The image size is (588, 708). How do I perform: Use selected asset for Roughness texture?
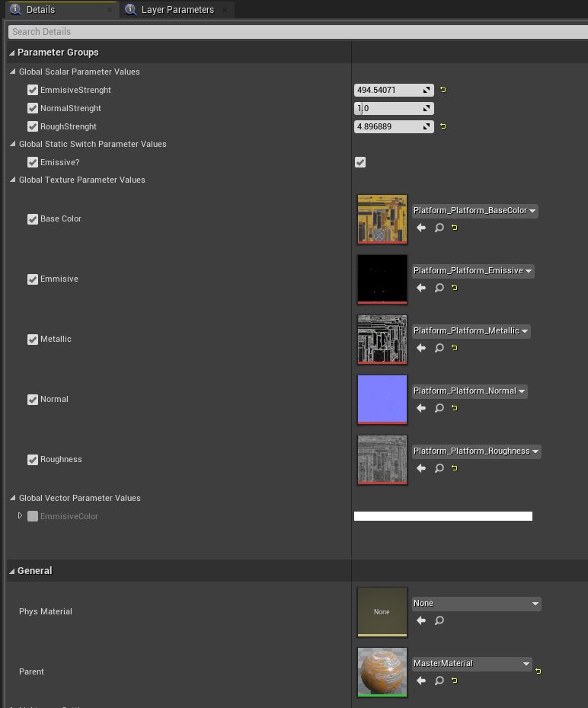(421, 467)
